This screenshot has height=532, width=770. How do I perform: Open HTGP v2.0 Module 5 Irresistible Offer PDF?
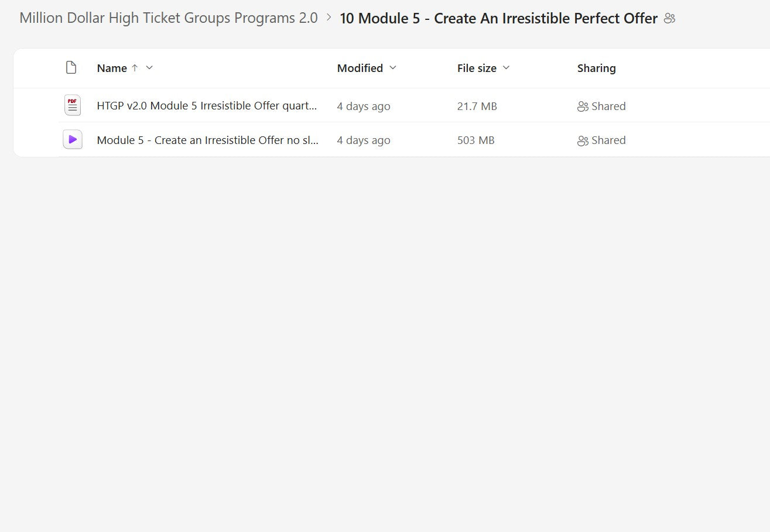[x=207, y=106]
